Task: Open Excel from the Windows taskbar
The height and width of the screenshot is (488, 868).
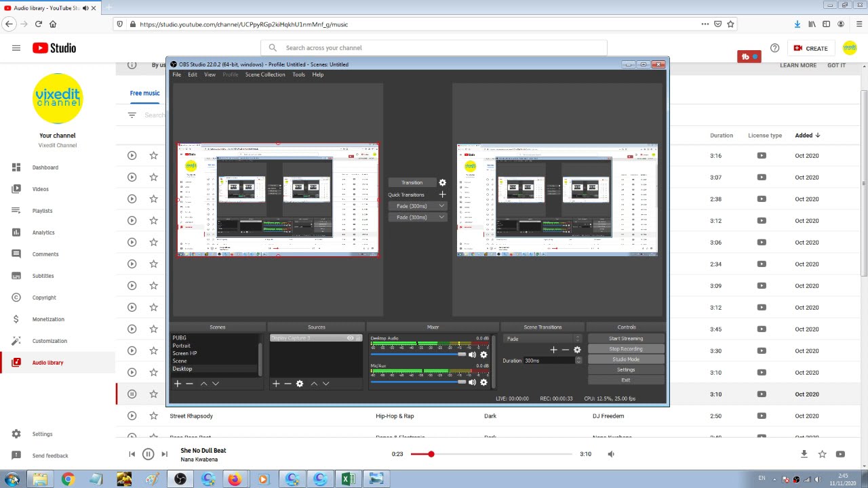Action: point(347,479)
